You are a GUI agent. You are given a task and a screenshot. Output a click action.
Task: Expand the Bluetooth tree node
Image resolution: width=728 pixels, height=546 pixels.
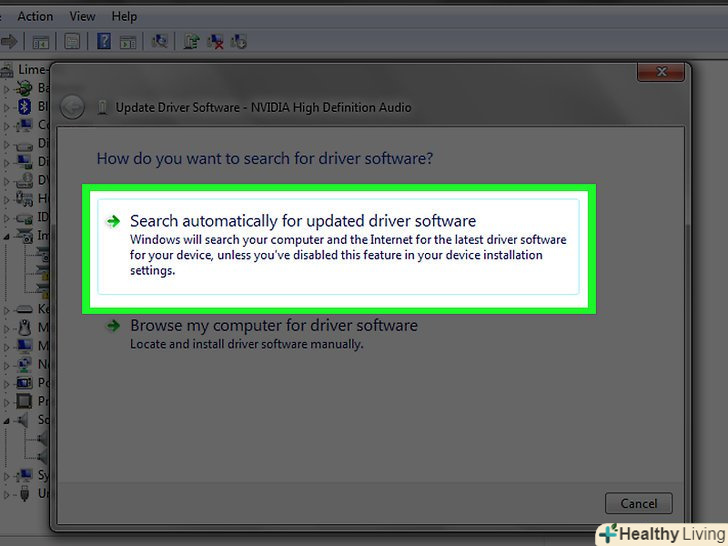[6, 107]
